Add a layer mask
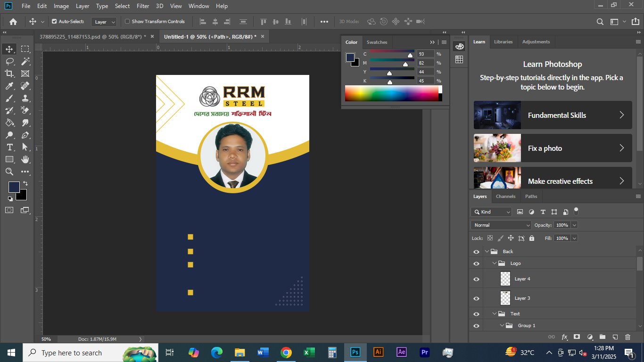The height and width of the screenshot is (362, 644). [577, 337]
